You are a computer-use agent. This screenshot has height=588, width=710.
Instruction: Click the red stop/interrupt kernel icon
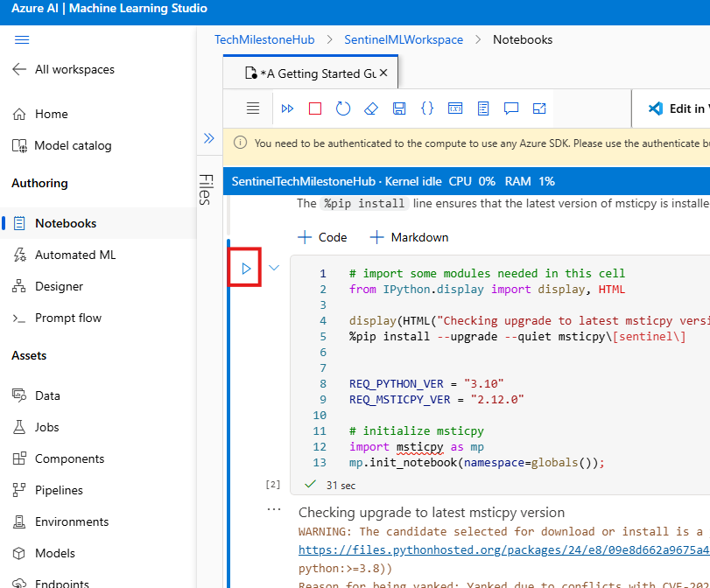(315, 108)
